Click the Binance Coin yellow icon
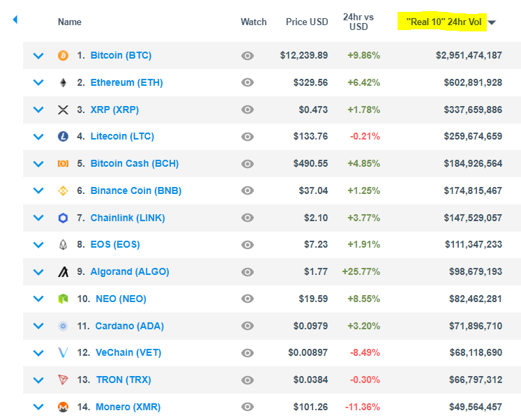Screen dimensions: 521x420 click(63, 190)
